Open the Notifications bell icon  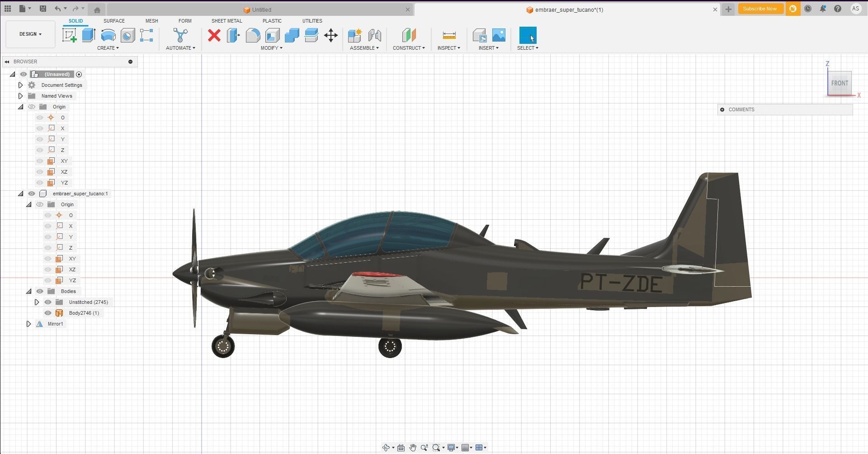click(x=823, y=9)
